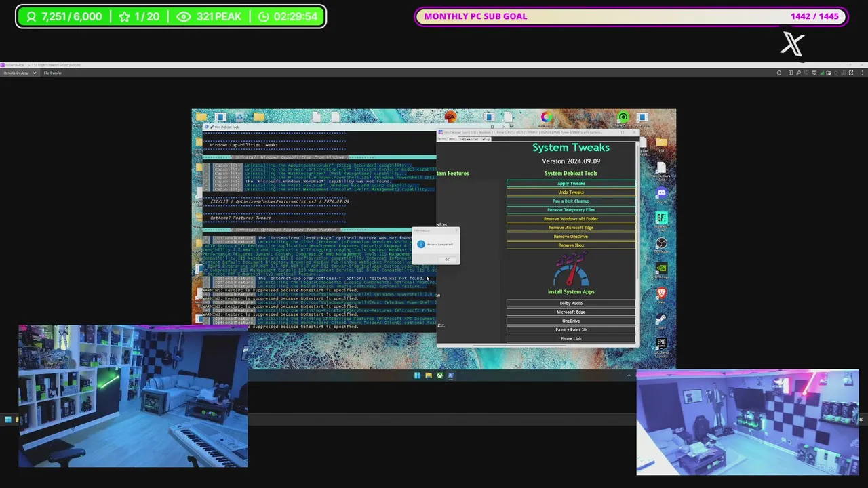Install Microsoft Edge from system apps list
The height and width of the screenshot is (488, 868).
pyautogui.click(x=571, y=312)
